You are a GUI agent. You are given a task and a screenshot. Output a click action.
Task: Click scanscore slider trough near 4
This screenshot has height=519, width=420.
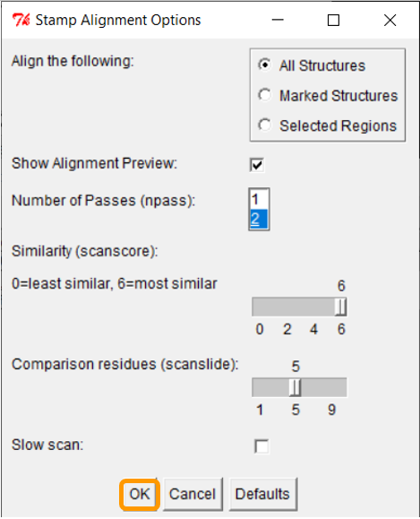click(313, 307)
